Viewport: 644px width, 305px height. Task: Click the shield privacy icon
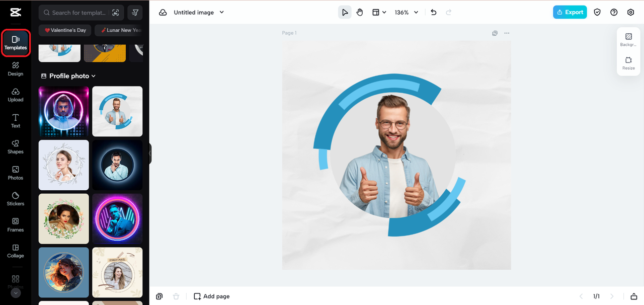(597, 12)
